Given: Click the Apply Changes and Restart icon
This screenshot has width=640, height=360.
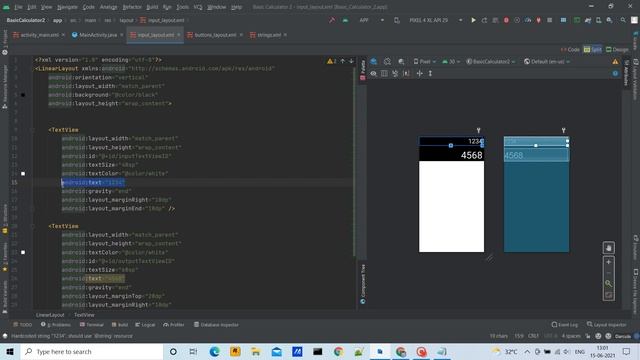Looking at the screenshot, I should 484,20.
